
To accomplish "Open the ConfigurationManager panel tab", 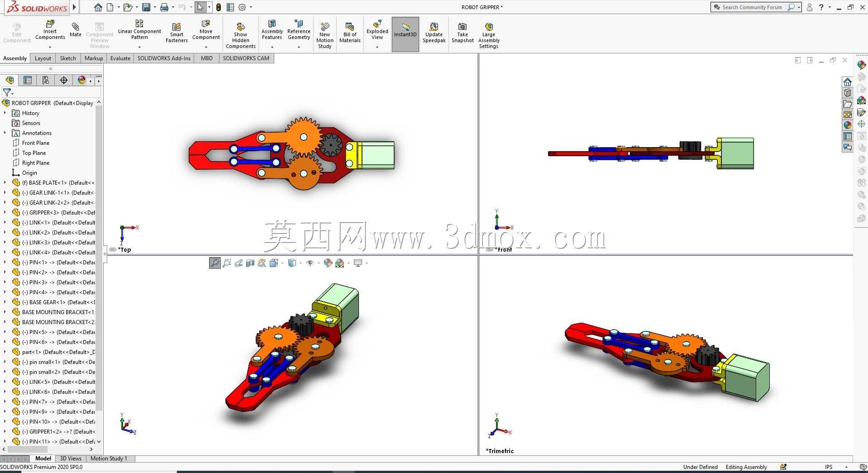I will pos(46,80).
